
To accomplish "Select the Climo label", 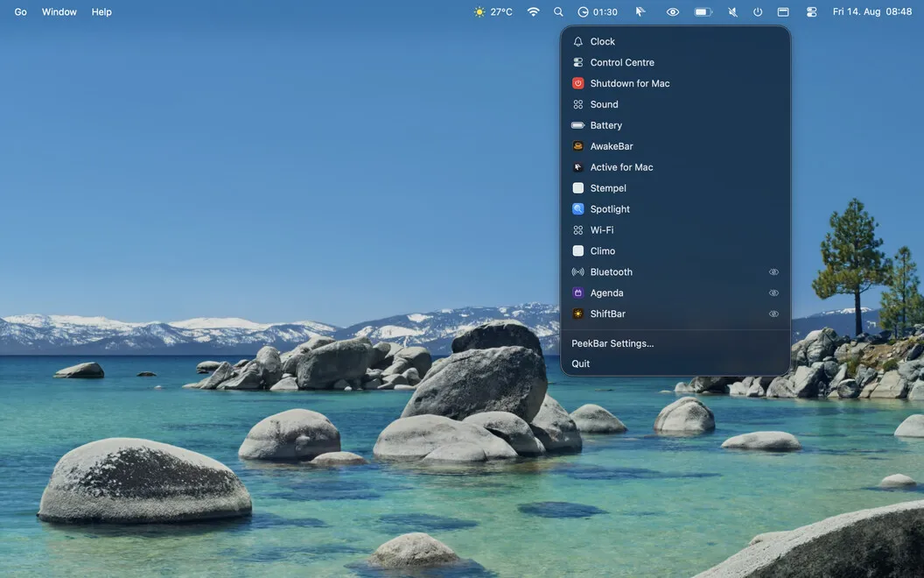I will pos(602,250).
